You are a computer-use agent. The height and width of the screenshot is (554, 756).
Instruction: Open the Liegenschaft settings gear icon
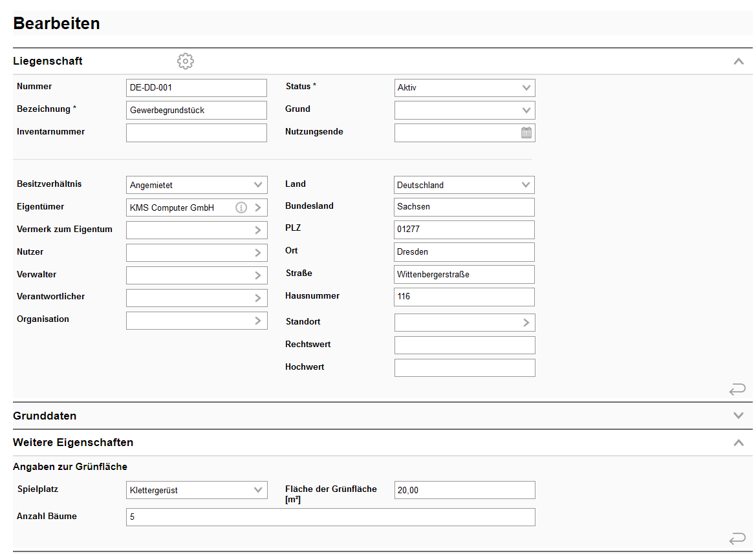[186, 61]
